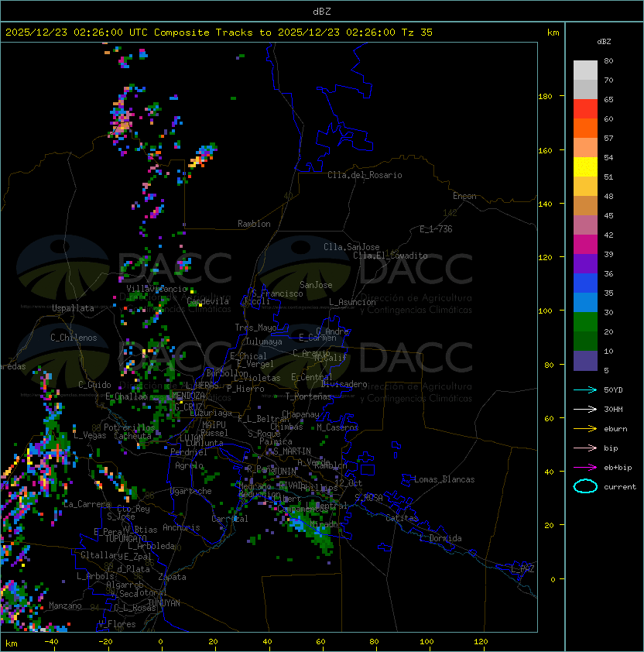644x652 pixels.
Task: Click the Uspallata place label
Action: [x=73, y=308]
